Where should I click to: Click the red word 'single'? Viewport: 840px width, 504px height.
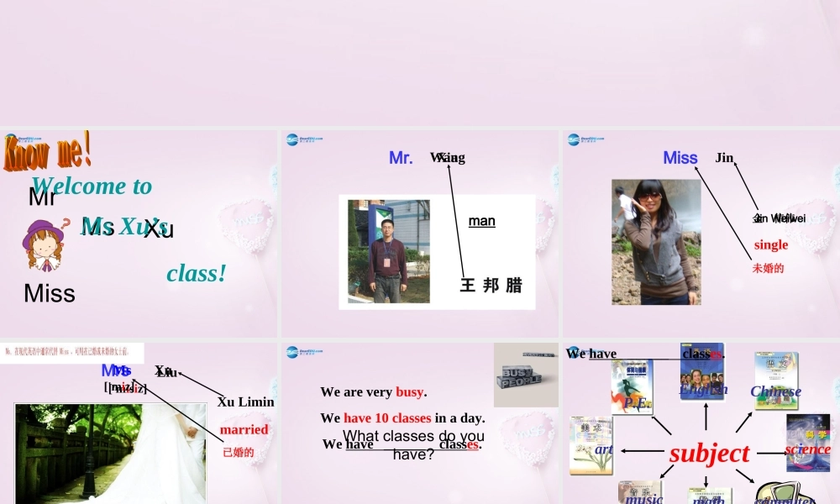770,244
